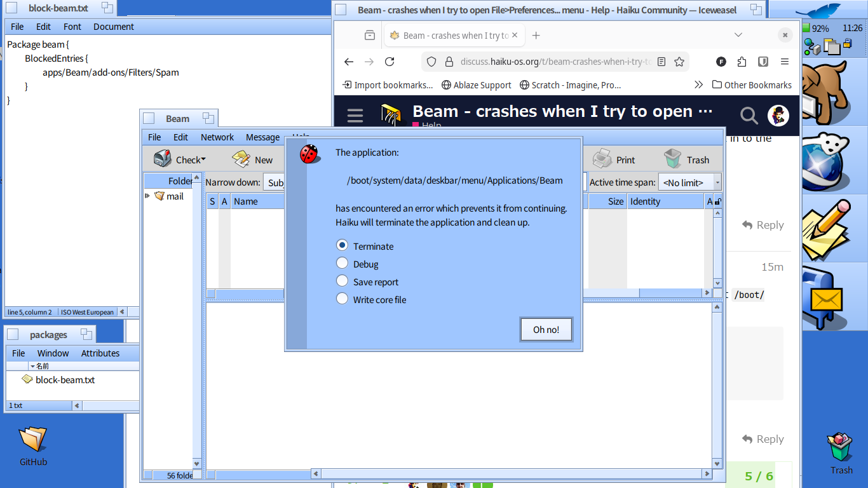This screenshot has width=868, height=488.
Task: Select the Terminate radio option
Action: click(x=342, y=245)
